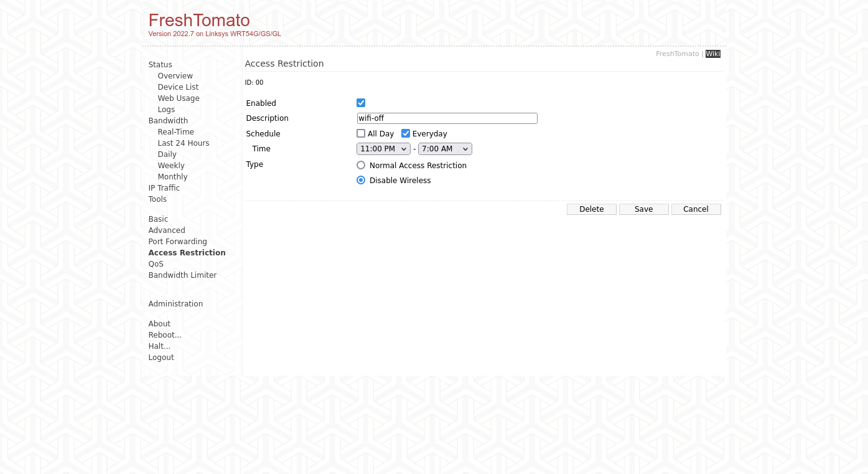Open the 11:00 PM start time dropdown

pyautogui.click(x=383, y=149)
